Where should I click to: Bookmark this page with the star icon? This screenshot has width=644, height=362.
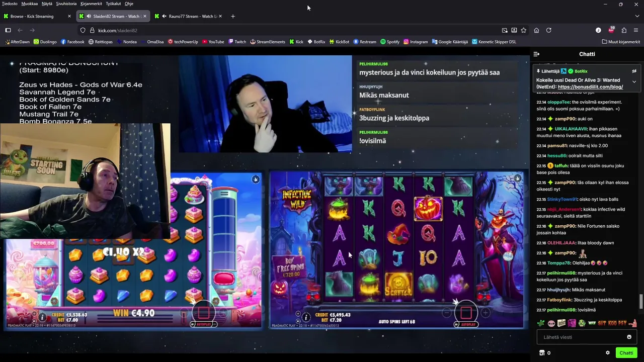coord(523,30)
